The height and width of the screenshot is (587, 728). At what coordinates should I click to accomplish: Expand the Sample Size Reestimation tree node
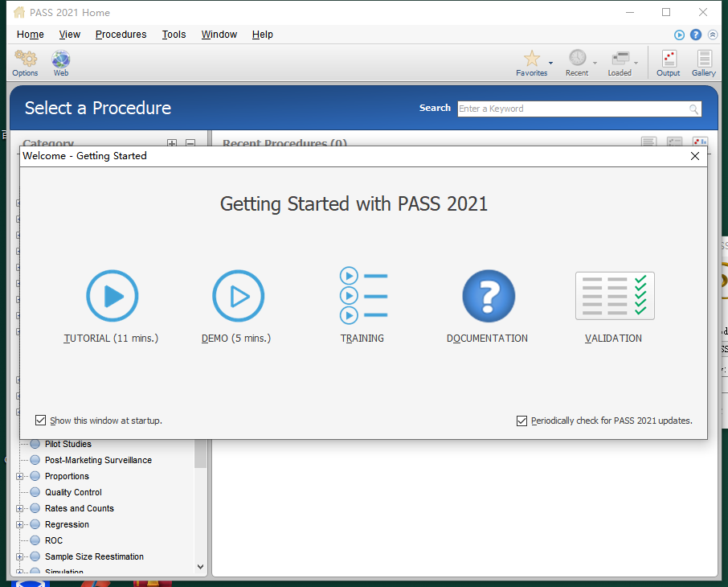pyautogui.click(x=19, y=556)
